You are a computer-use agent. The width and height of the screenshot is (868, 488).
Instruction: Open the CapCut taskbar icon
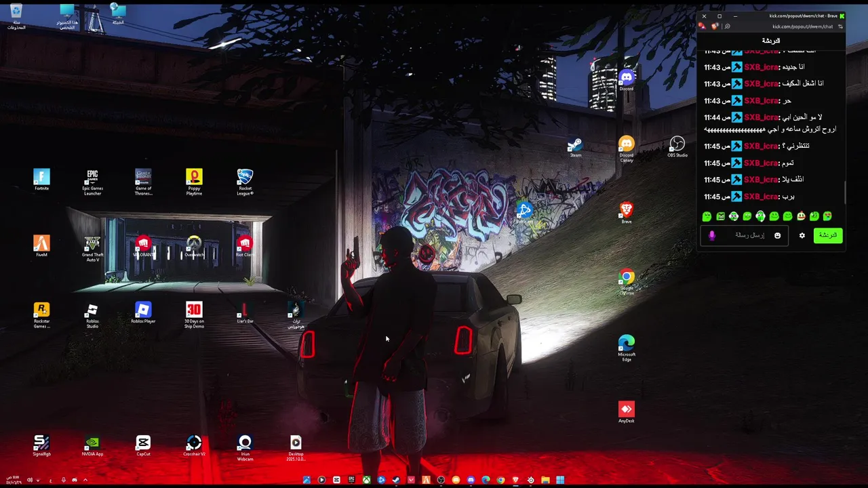[x=336, y=480]
